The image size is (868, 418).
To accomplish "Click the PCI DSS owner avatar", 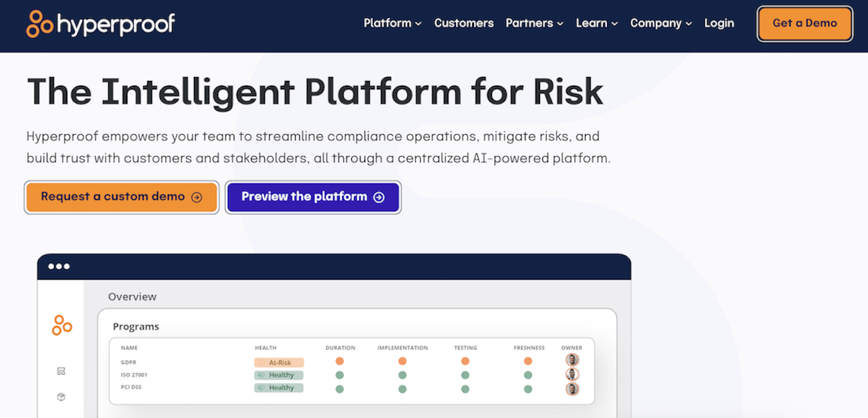I will [x=572, y=388].
